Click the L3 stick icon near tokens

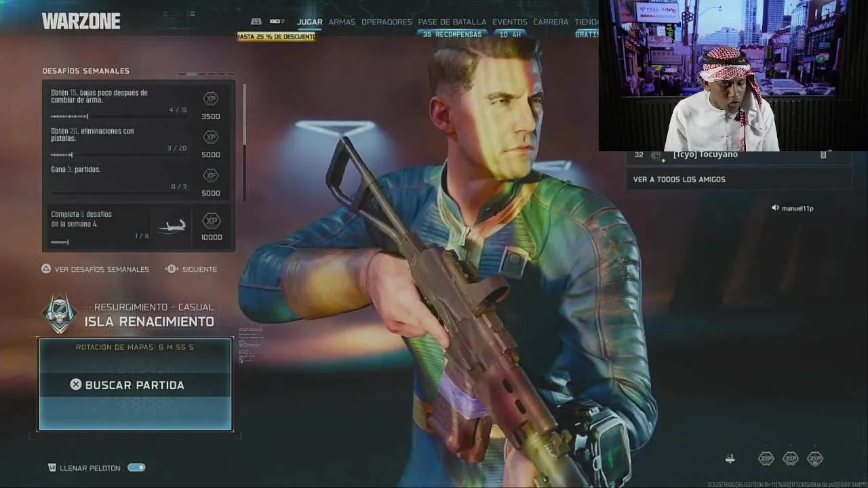point(730,459)
